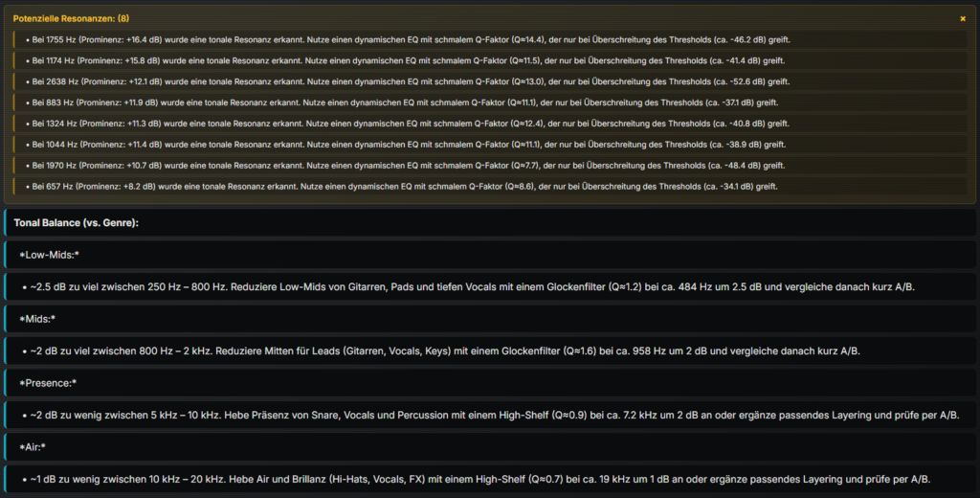Screen dimensions: 980x498
Task: Close the Potenzielle Resonanzen panel
Action: pyautogui.click(x=963, y=18)
